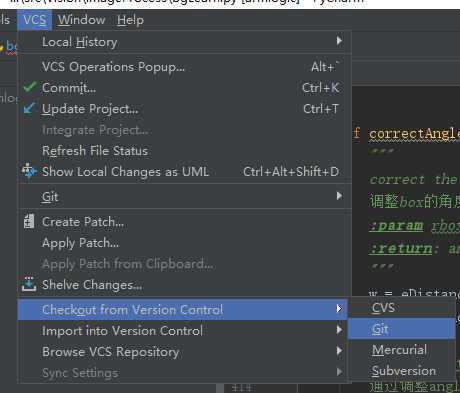Viewport: 460px width, 393px height.
Task: Click the Create Patch icon
Action: pos(29,221)
